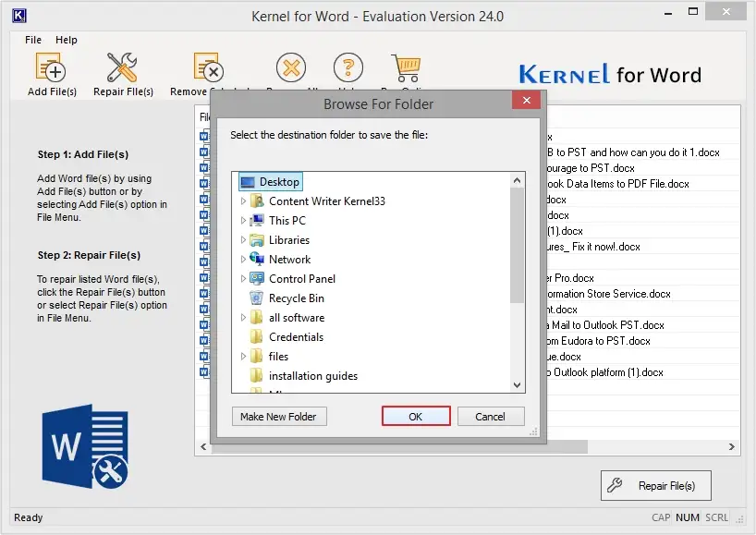The image size is (756, 535).
Task: Click the Kernel app logo in title bar
Action: (18, 16)
